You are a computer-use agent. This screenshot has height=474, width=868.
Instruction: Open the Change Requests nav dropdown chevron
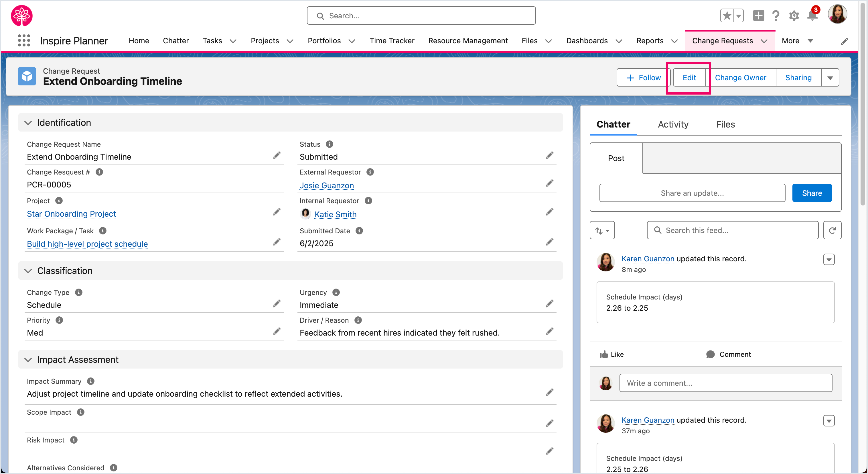[x=764, y=41]
